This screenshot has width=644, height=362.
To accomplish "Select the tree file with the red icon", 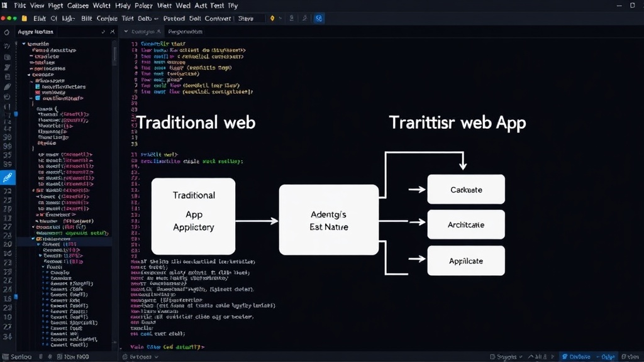I will pyautogui.click(x=50, y=92).
